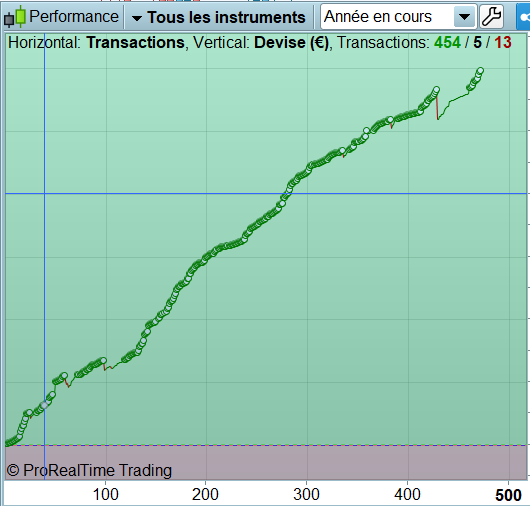Image resolution: width=530 pixels, height=506 pixels.
Task: Click the 'Performance' title label
Action: click(74, 17)
